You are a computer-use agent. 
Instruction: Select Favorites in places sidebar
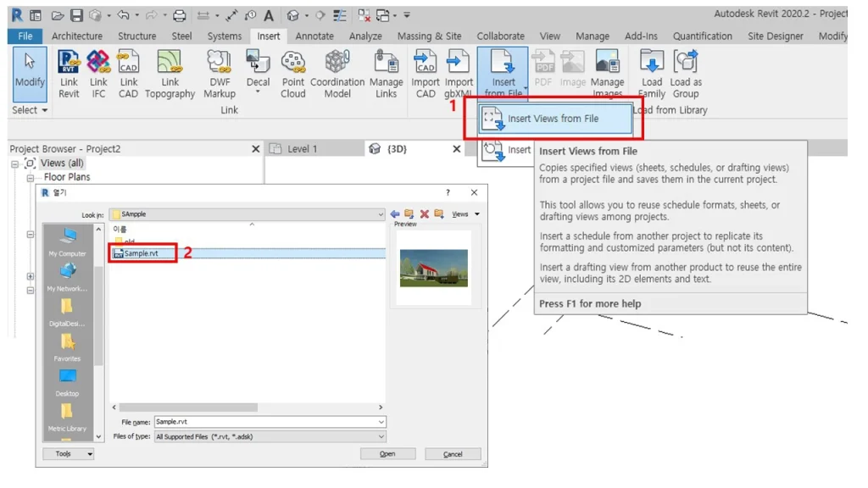(x=67, y=347)
